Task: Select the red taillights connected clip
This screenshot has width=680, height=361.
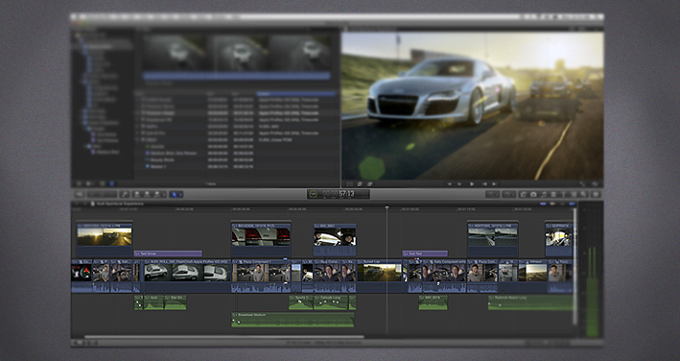Action: (261, 240)
